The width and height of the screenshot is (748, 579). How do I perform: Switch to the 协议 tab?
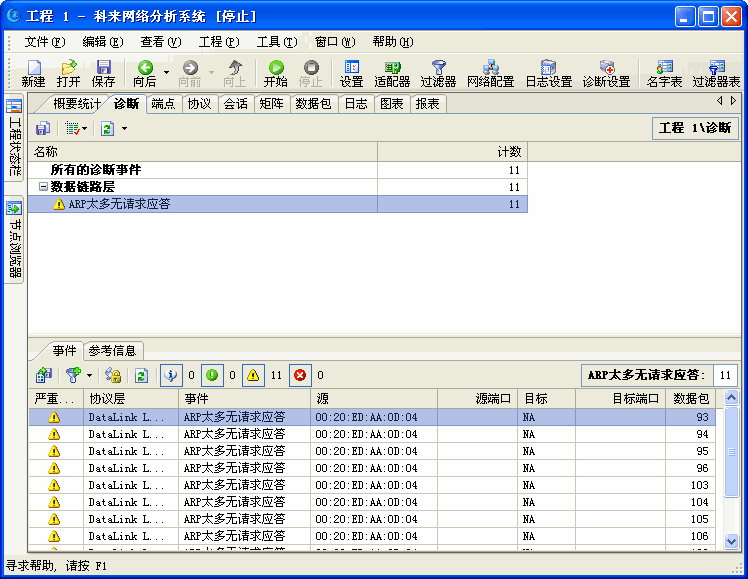(199, 103)
